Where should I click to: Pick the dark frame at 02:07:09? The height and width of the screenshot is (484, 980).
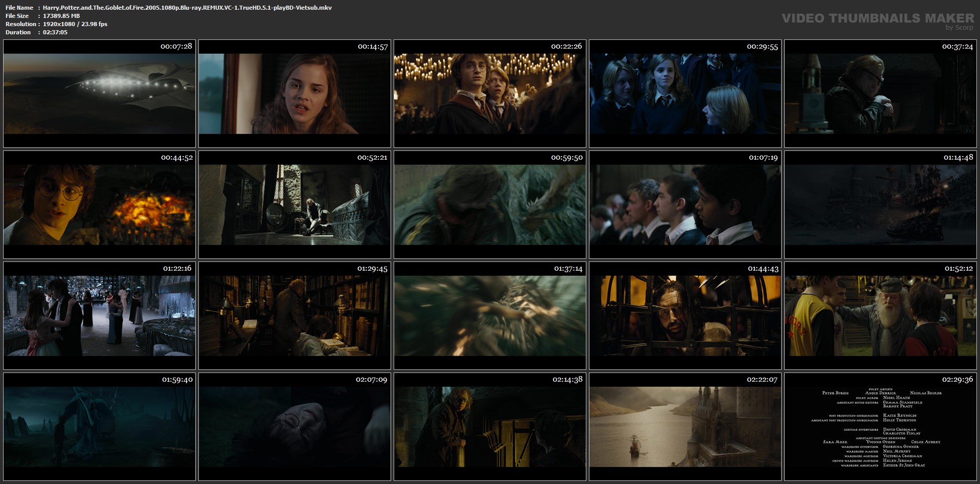[294, 427]
